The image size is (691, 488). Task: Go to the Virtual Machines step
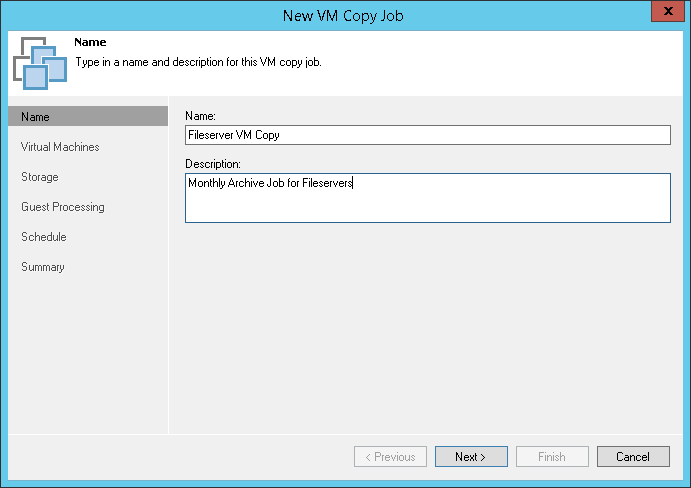(60, 147)
